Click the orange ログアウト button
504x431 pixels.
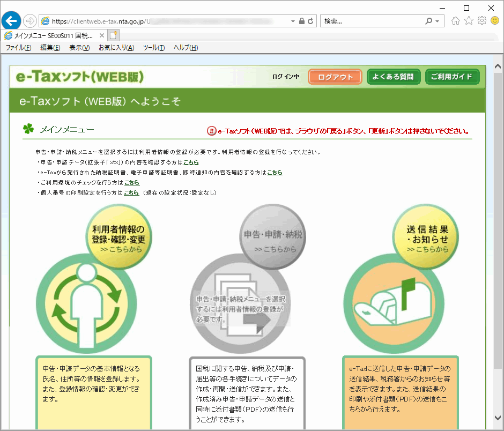(x=335, y=77)
